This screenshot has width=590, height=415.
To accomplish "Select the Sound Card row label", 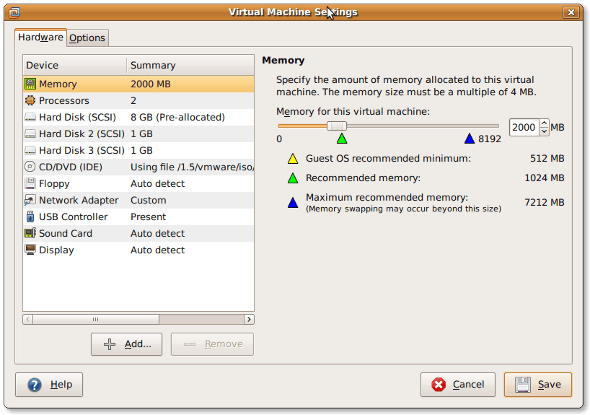I will (66, 233).
